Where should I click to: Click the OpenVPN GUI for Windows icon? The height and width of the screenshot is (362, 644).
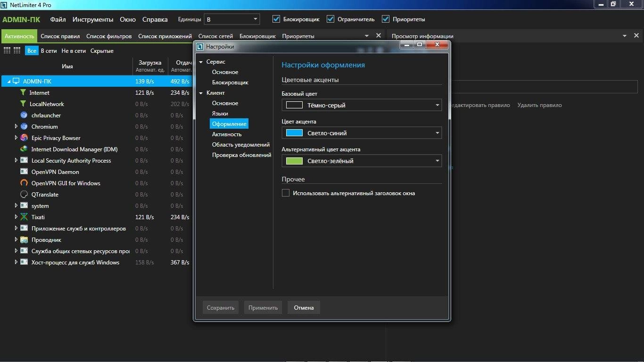click(x=24, y=183)
